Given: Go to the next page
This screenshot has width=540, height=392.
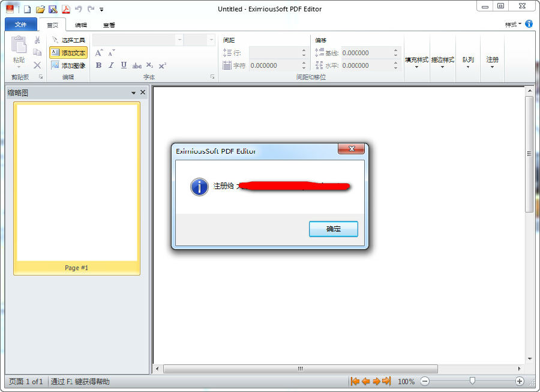Looking at the screenshot, I should pyautogui.click(x=376, y=381).
